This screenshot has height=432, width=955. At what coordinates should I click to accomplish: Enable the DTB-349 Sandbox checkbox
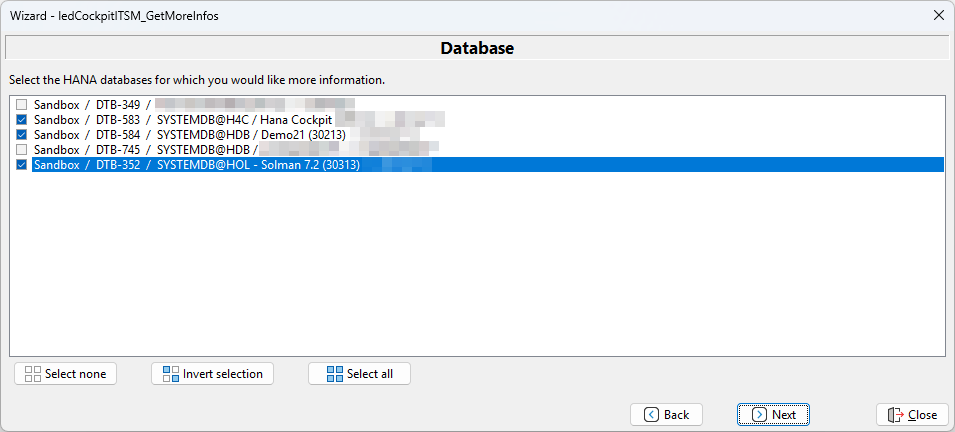(x=22, y=104)
